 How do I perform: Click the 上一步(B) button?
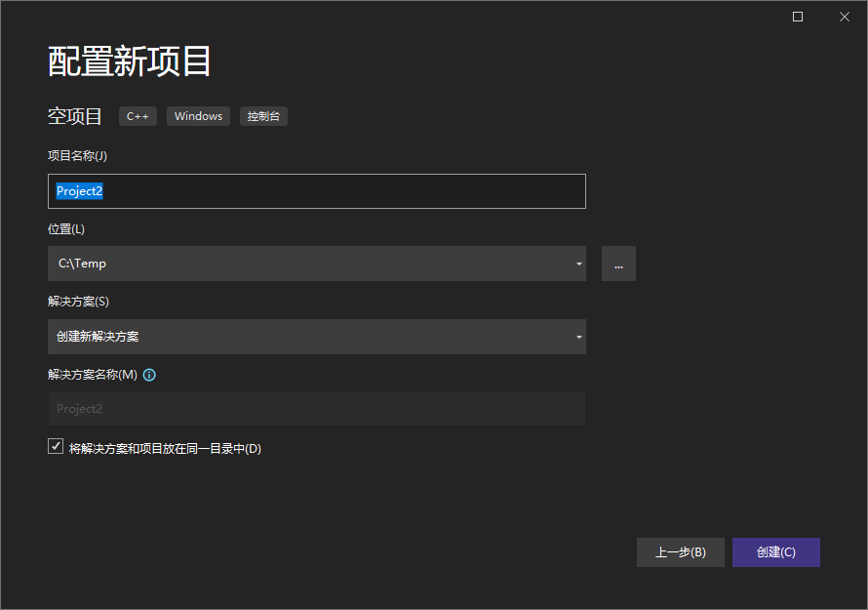point(680,551)
